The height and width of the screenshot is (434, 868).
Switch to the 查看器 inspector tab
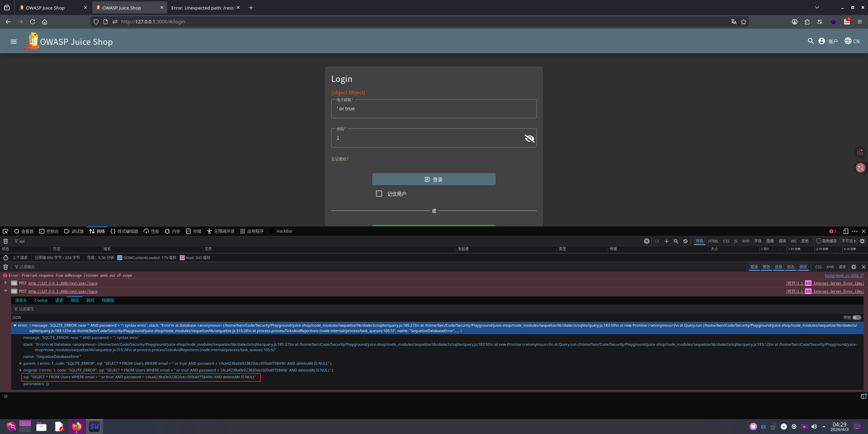[x=24, y=231]
